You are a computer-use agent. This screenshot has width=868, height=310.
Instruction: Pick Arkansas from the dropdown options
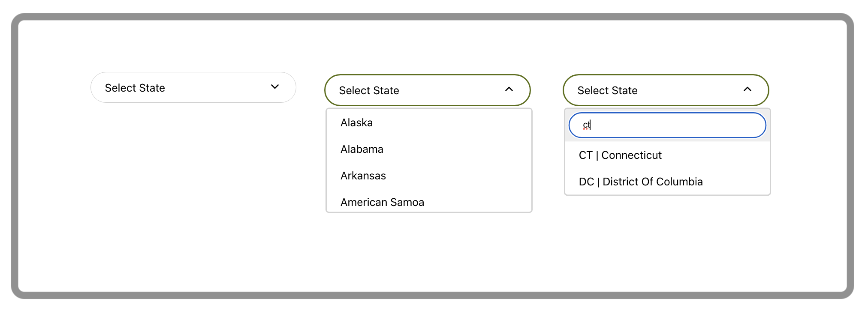363,176
